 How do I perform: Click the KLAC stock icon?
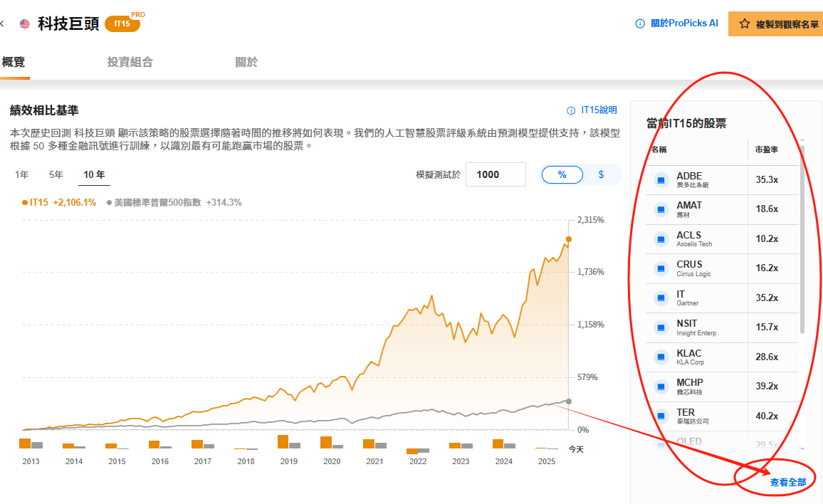click(661, 357)
